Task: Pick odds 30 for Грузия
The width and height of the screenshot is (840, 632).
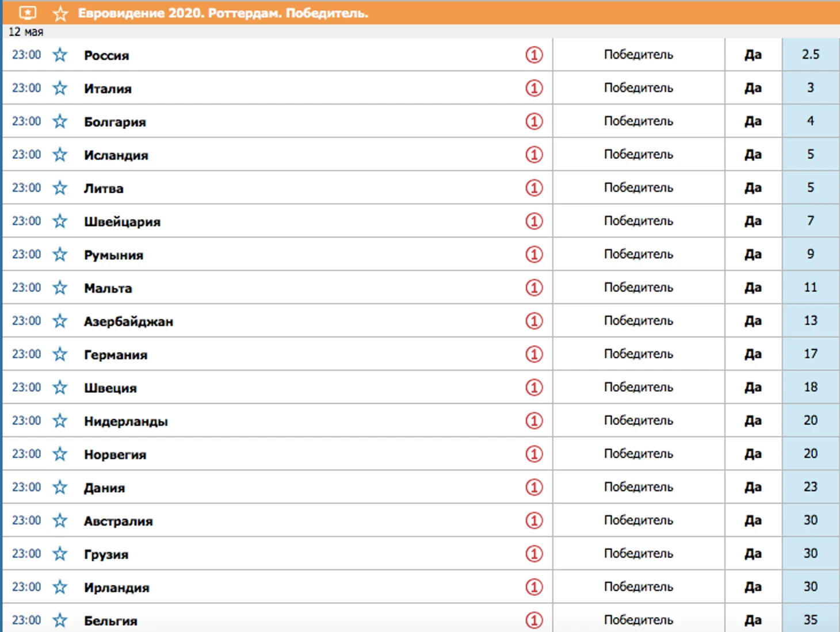Action: (x=811, y=554)
